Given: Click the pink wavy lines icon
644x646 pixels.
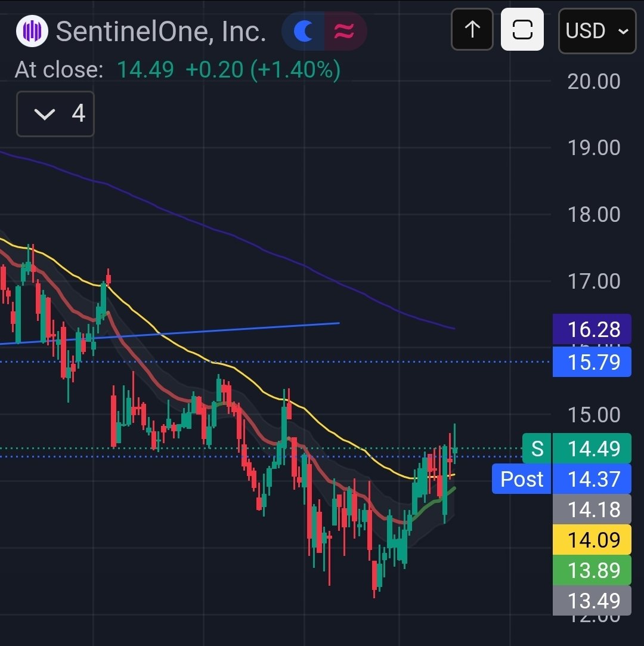Looking at the screenshot, I should pyautogui.click(x=345, y=31).
